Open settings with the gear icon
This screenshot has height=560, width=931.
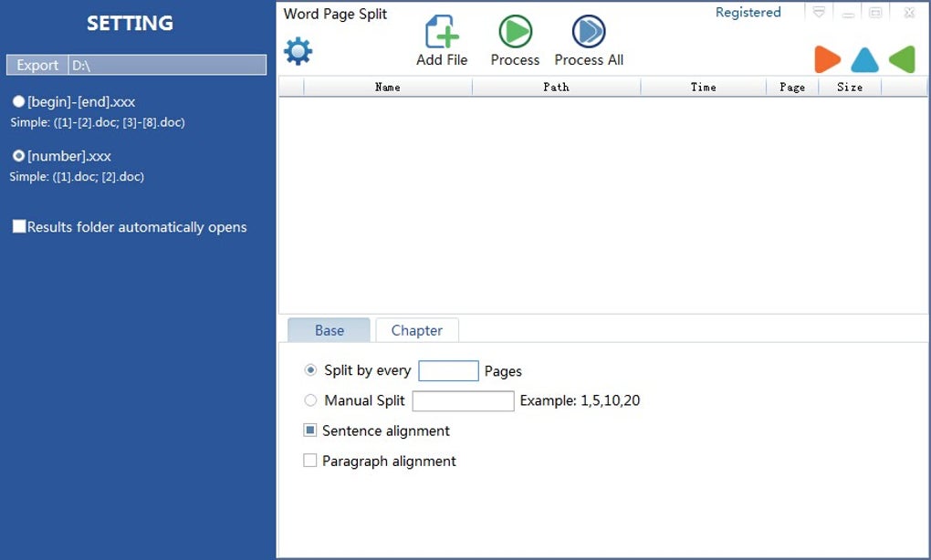298,51
